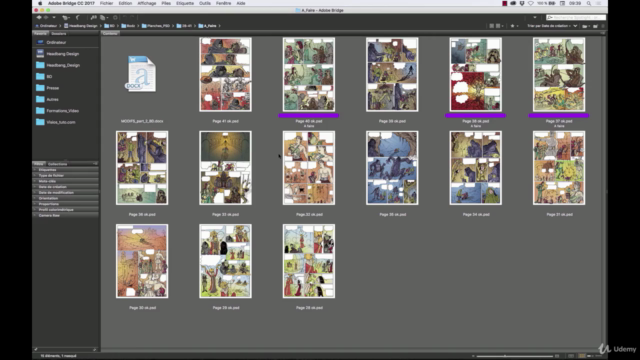Click the Go forward arrow in toolbar
Screen dimensions: 640x360
tap(46, 18)
